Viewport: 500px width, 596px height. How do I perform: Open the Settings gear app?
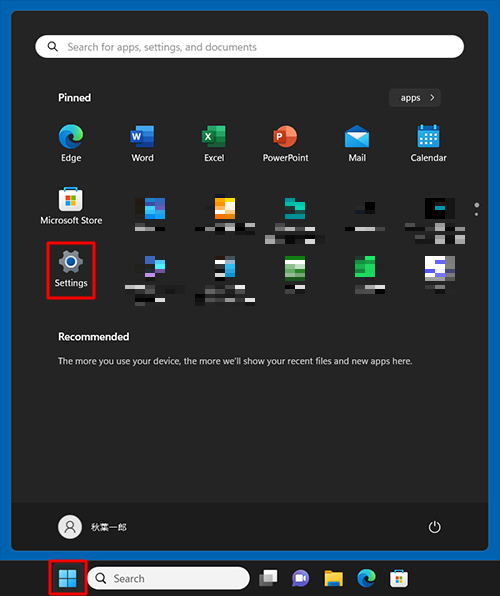tap(71, 268)
